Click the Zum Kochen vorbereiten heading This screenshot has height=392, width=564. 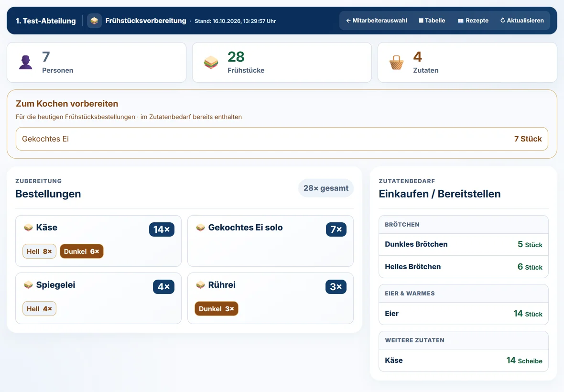(x=67, y=104)
